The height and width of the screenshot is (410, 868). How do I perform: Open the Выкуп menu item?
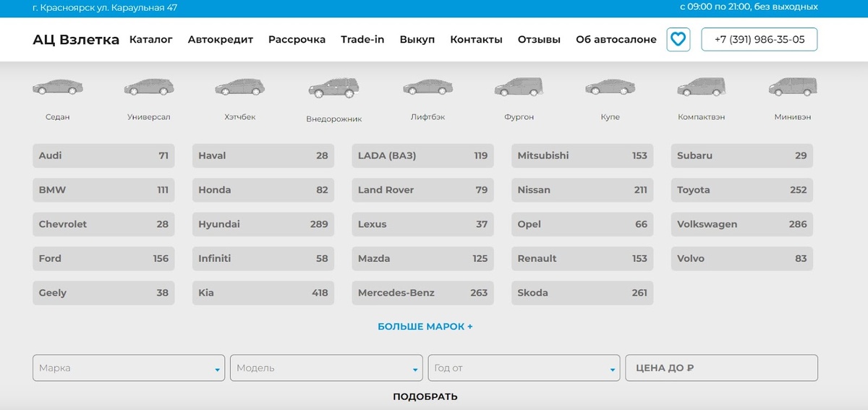click(x=417, y=39)
